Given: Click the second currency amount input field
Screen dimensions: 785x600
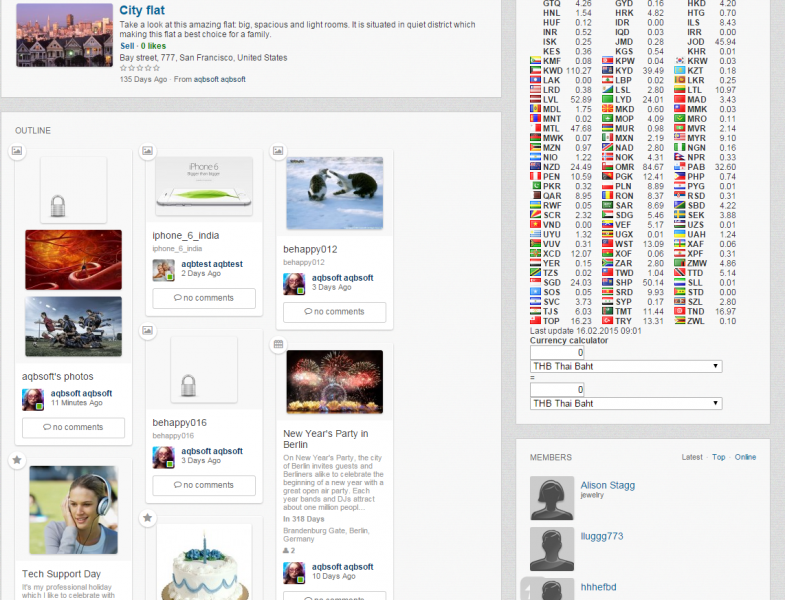Looking at the screenshot, I should click(x=557, y=390).
